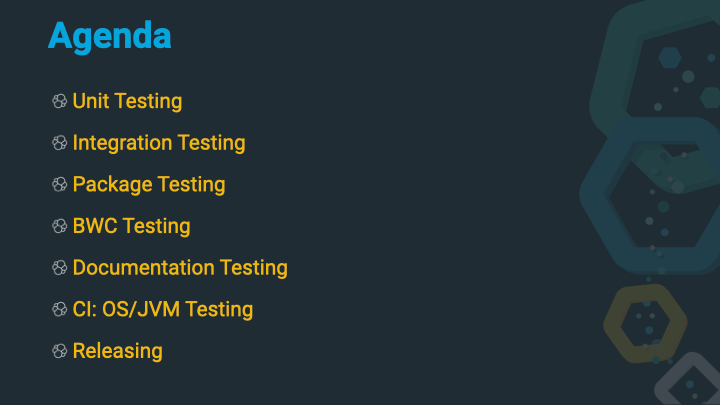Screen dimensions: 720x405
Task: Click the bullet icon beside CI: OS/JVM Testing
Action: click(60, 310)
